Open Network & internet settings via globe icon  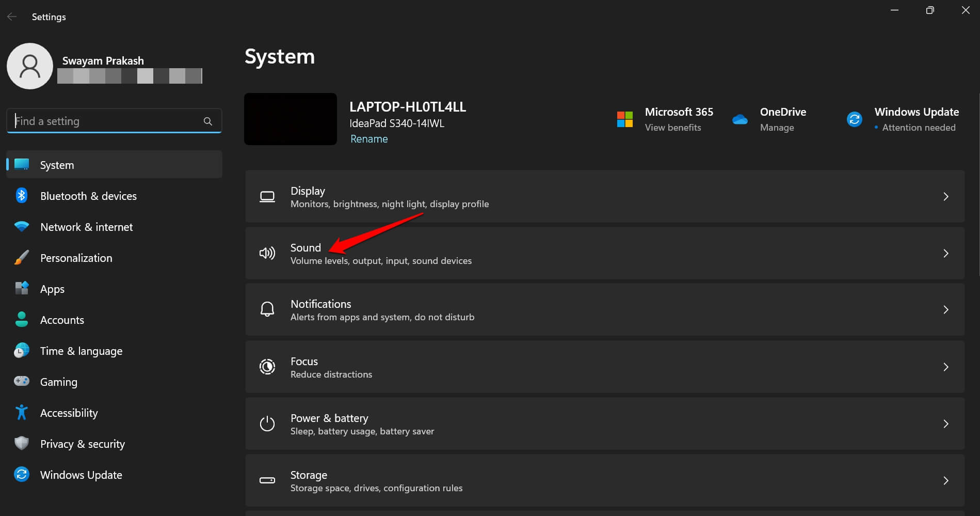pos(21,226)
